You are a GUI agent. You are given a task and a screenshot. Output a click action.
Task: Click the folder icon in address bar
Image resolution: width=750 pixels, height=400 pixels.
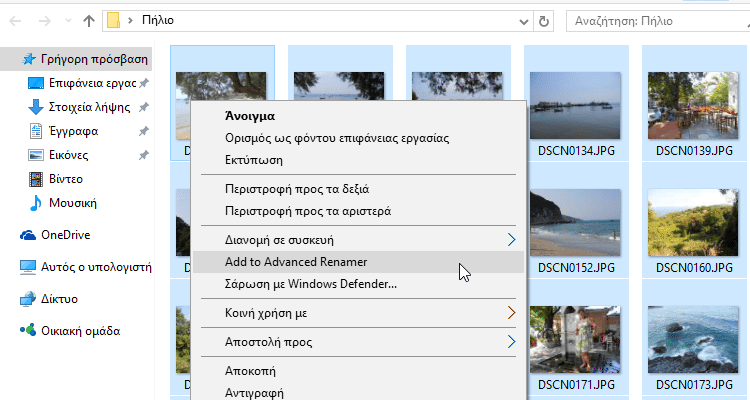(113, 21)
